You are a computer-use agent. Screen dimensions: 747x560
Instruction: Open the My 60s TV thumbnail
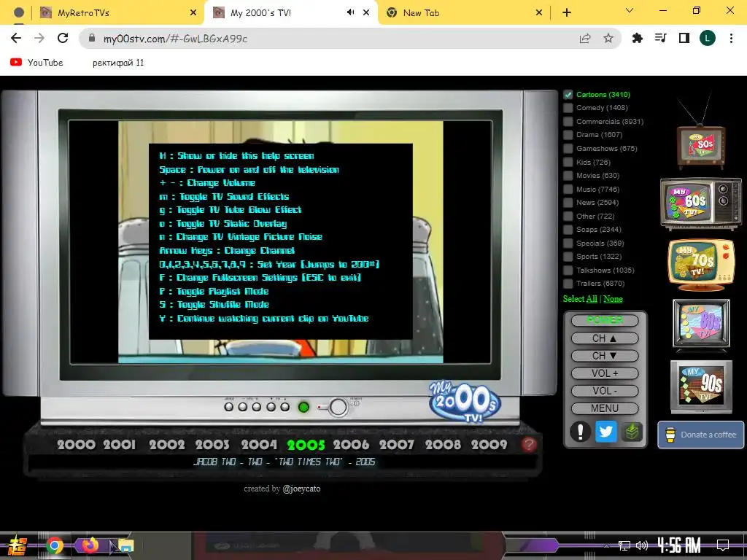701,203
